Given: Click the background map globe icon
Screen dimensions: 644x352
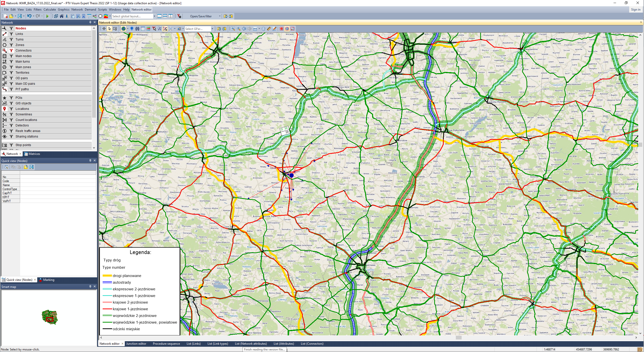Looking at the screenshot, I should [x=124, y=29].
